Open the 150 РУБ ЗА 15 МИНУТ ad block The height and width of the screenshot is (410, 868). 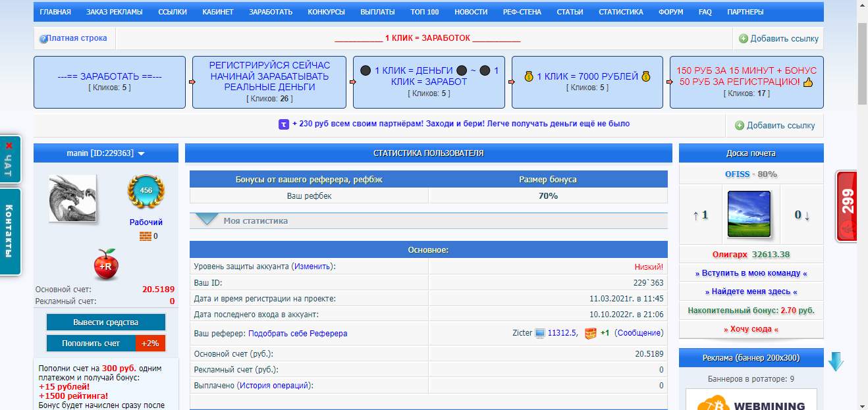[747, 82]
